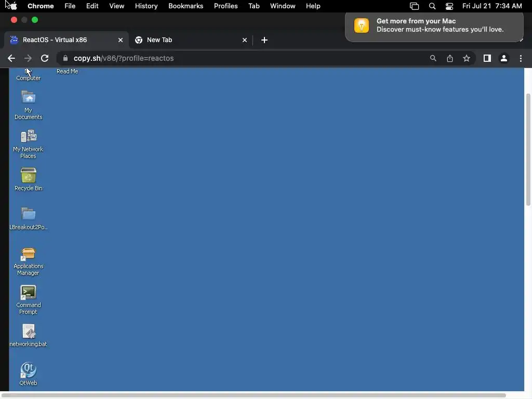The height and width of the screenshot is (399, 532).
Task: Click the page vertical scrollbar
Action: pos(528,149)
